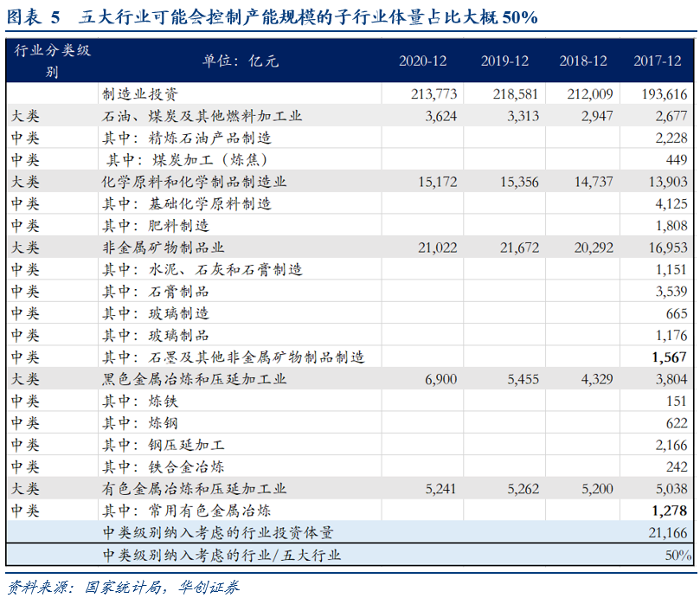Select the value 4,125
Screen dimensions: 700x598
(671, 203)
